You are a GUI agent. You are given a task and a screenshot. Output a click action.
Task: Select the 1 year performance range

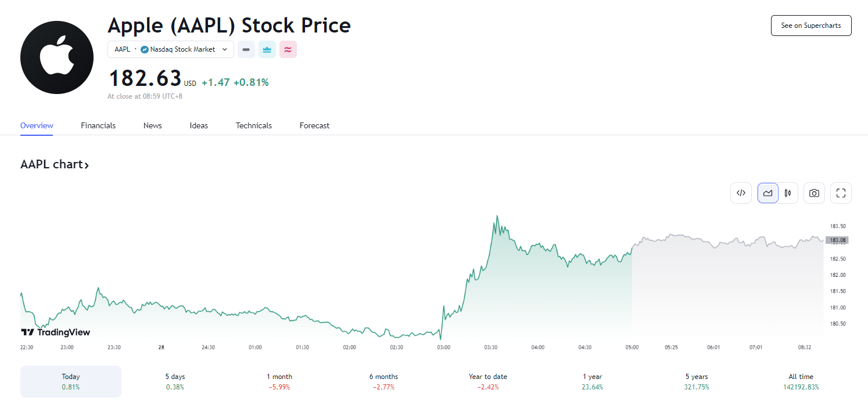pyautogui.click(x=592, y=381)
